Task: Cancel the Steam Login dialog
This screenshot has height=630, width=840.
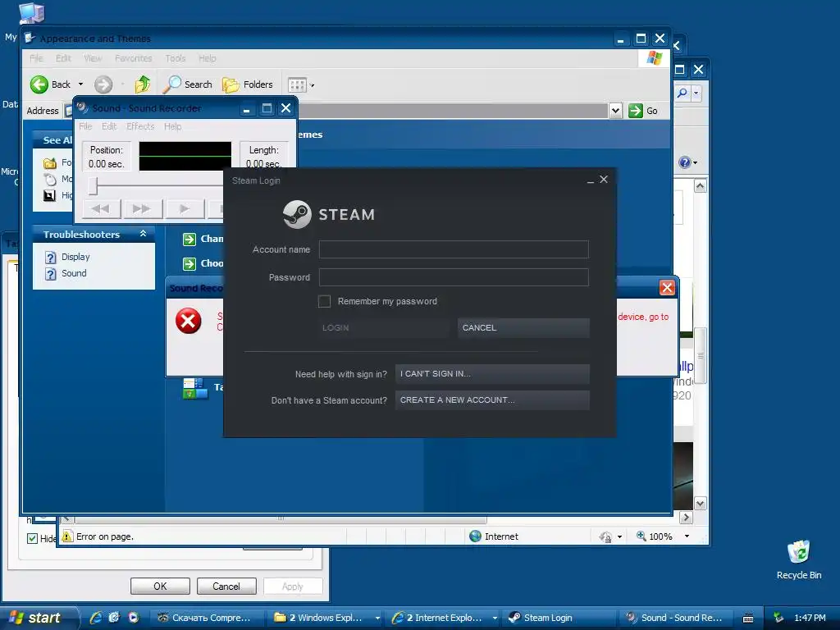Action: point(523,327)
